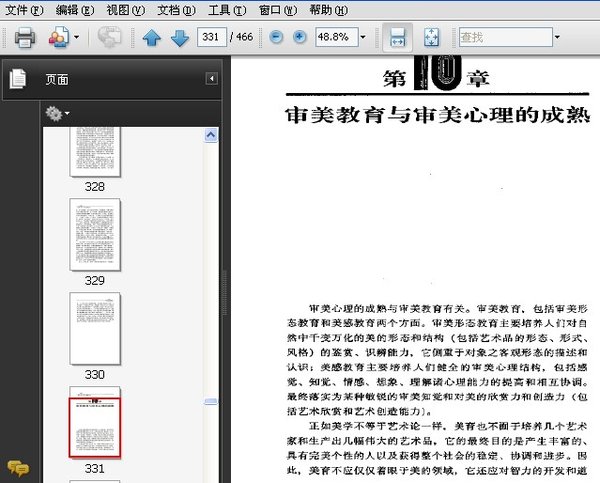Open the 工具(T) menu
600x483 pixels.
coord(227,10)
